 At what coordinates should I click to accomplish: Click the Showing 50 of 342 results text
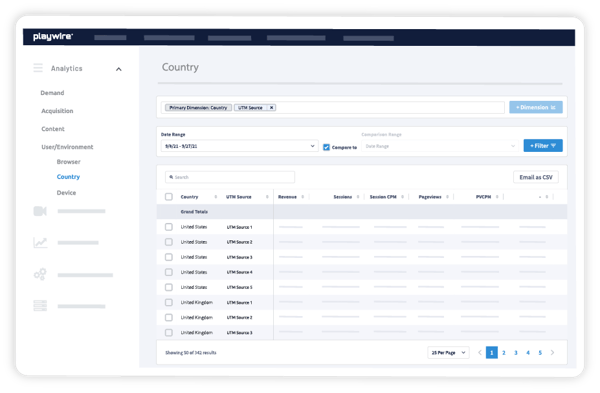[x=191, y=353]
